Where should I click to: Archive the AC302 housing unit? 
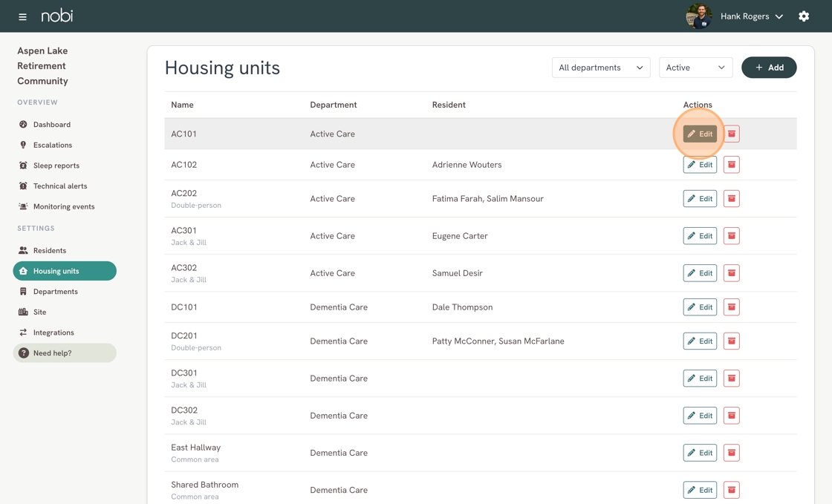click(x=731, y=273)
